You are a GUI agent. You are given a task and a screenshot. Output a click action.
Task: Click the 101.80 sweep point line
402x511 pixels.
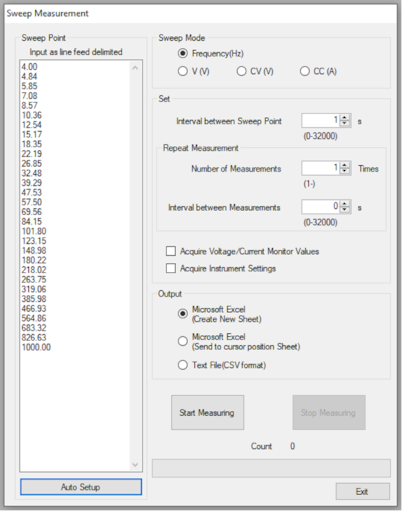(34, 231)
